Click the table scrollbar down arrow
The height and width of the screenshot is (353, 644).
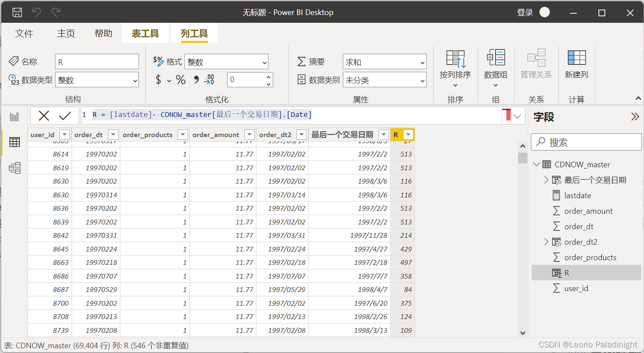[523, 333]
